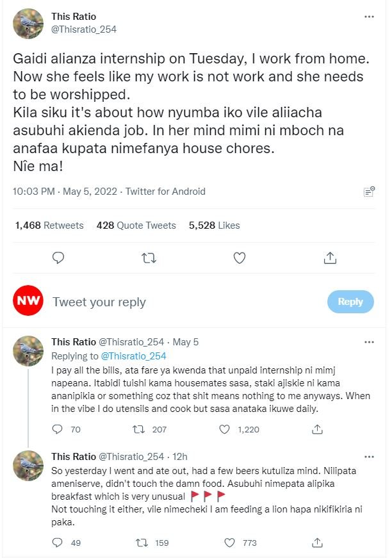This screenshot has height=558, width=392.
Task: Click the reply icon on the main tweet
Action: (58, 258)
